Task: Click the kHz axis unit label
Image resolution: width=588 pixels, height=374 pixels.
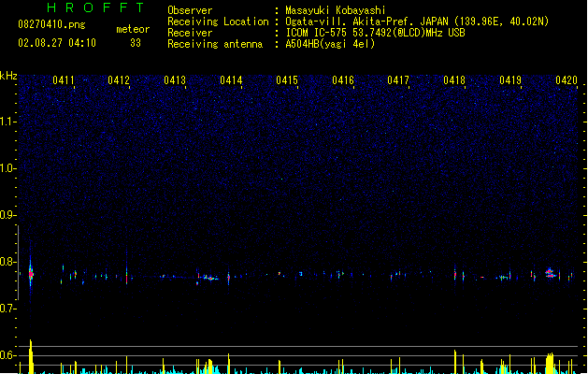Action: point(8,76)
